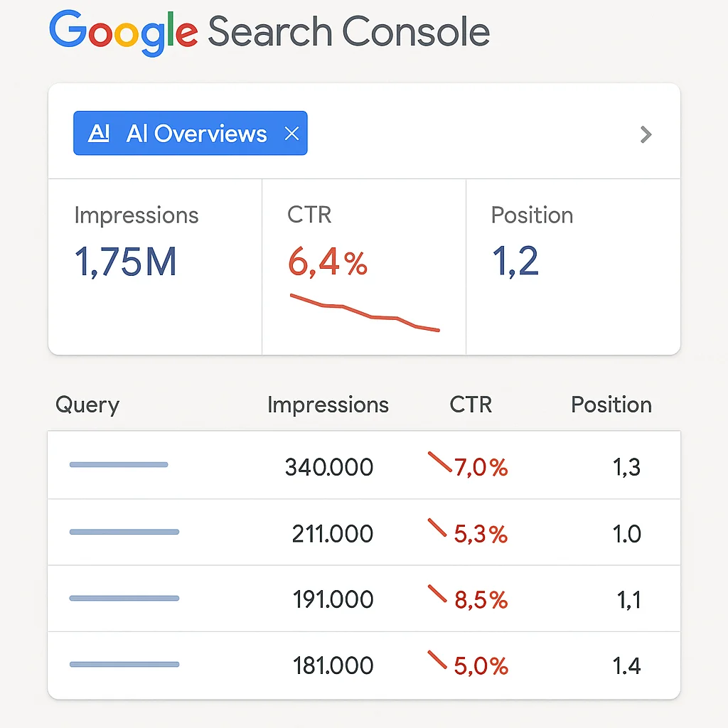728x728 pixels.
Task: Click the 1,2 position value
Action: pyautogui.click(x=515, y=262)
